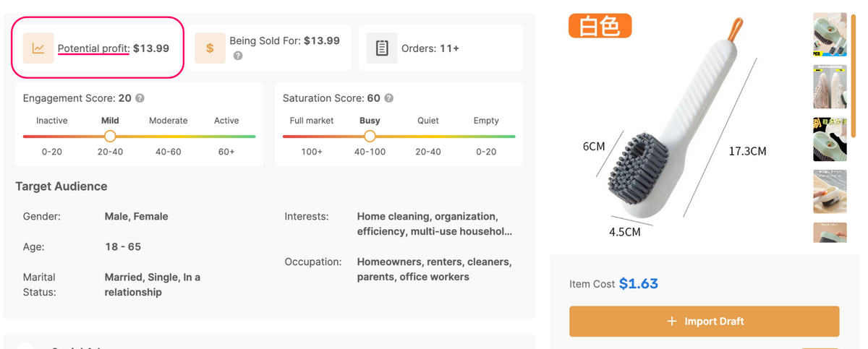Click the orange 白色 color label

pyautogui.click(x=600, y=26)
